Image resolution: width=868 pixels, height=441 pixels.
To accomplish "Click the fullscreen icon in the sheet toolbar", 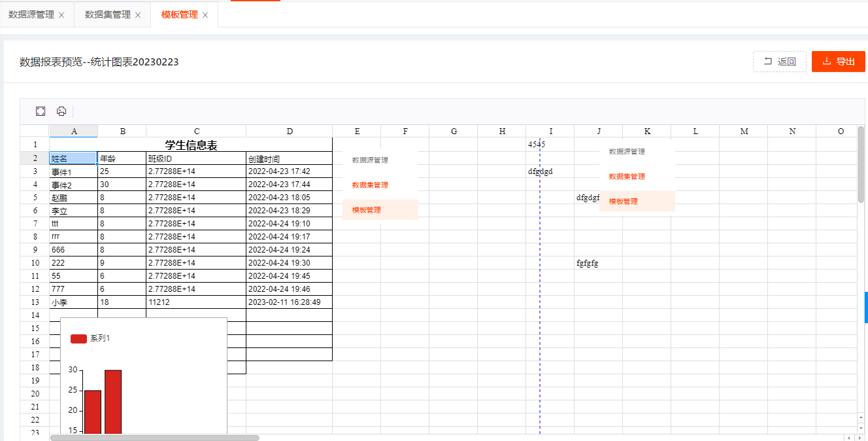I will [41, 111].
